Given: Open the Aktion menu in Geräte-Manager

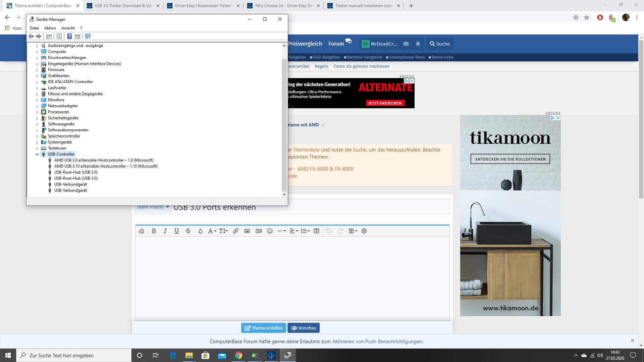Looking at the screenshot, I should [x=50, y=28].
